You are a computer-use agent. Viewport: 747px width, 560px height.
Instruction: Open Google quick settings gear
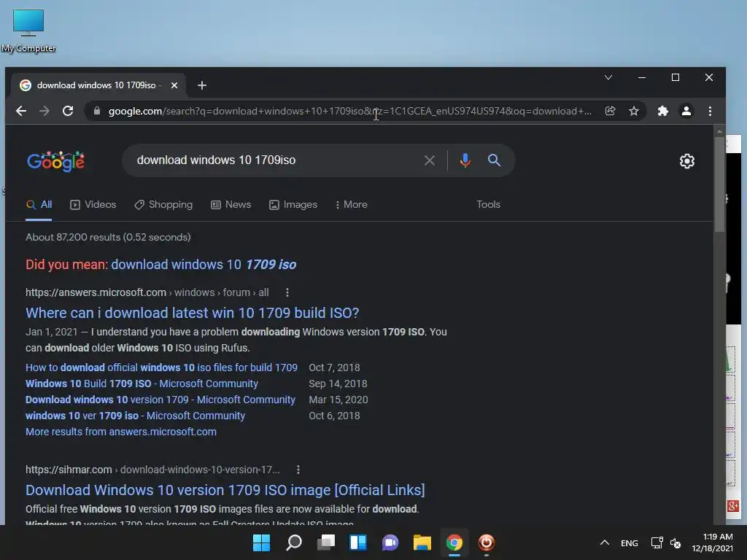coord(686,161)
